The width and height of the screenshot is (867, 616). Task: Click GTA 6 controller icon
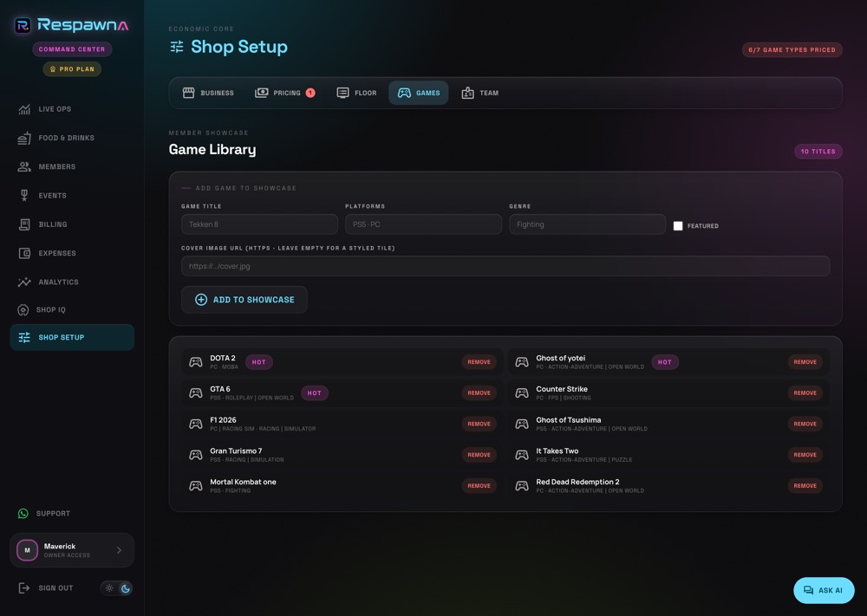click(x=196, y=393)
